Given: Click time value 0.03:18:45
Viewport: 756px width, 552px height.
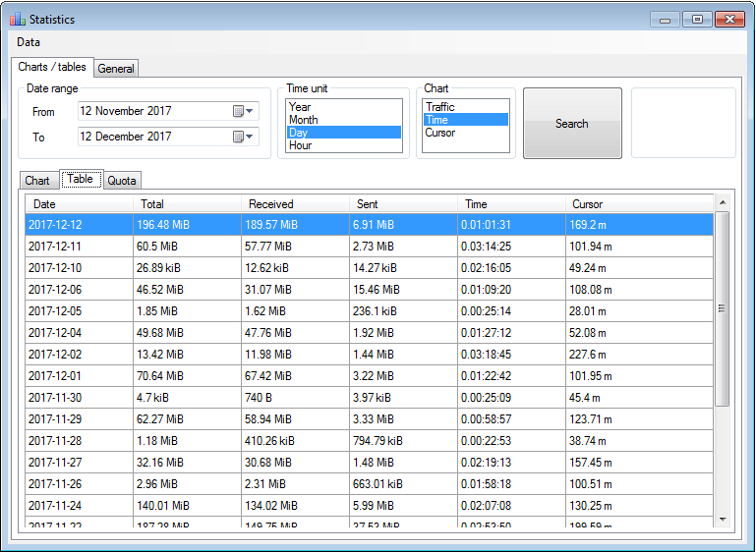Looking at the screenshot, I should pos(511,355).
